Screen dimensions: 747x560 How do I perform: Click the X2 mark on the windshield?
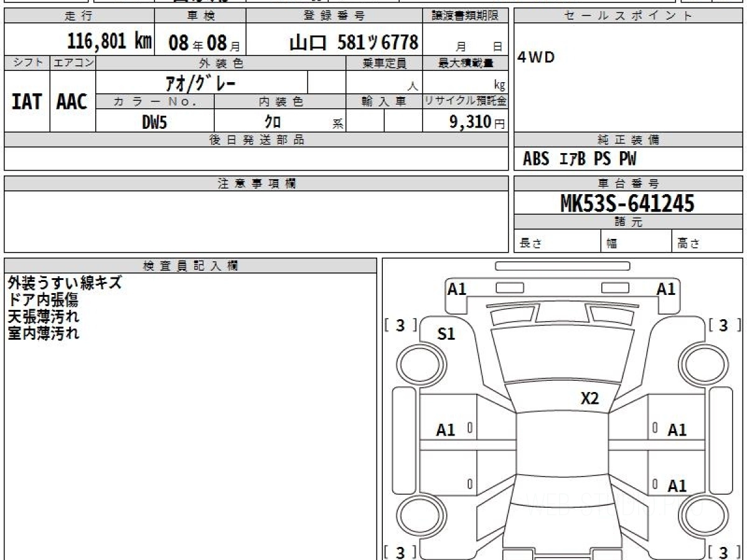point(589,399)
